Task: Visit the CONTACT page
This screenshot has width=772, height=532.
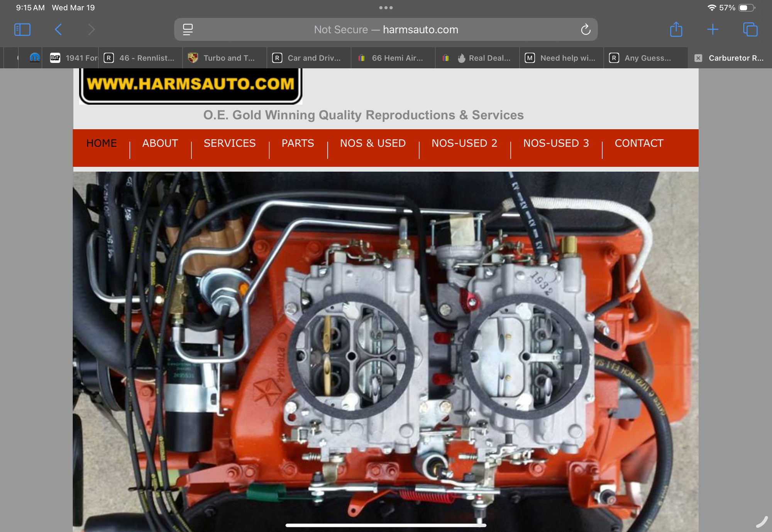Action: tap(639, 143)
